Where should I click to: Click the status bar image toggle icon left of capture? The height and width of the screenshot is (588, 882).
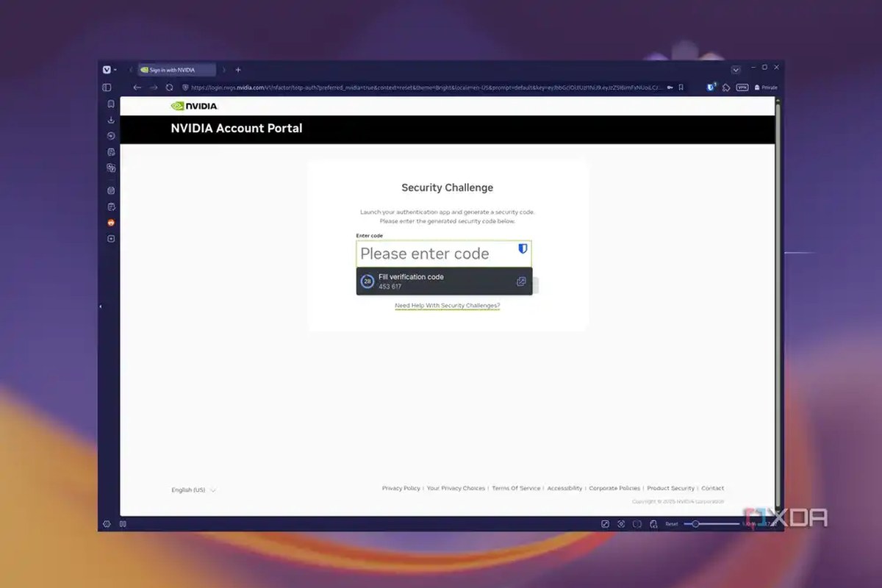[x=605, y=524]
